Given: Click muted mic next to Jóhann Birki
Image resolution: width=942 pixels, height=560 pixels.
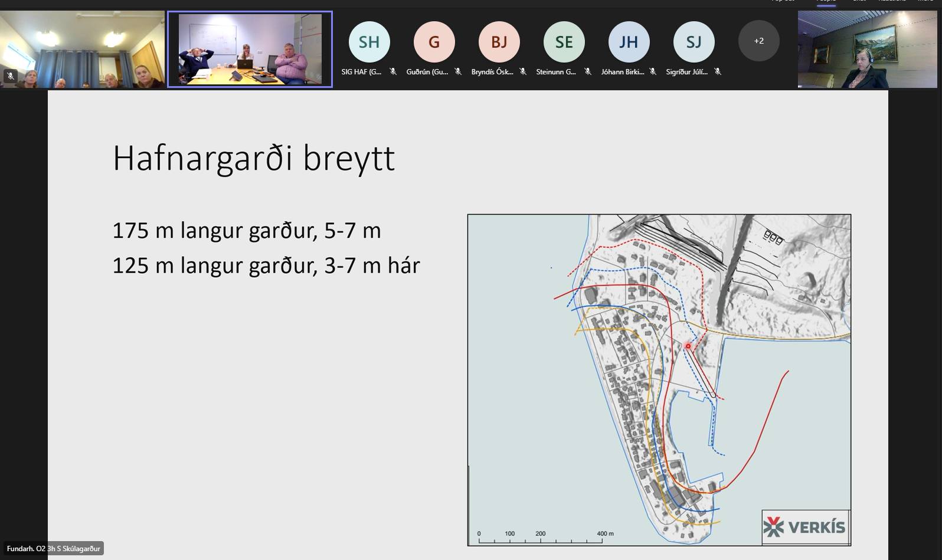Looking at the screenshot, I should pyautogui.click(x=653, y=72).
